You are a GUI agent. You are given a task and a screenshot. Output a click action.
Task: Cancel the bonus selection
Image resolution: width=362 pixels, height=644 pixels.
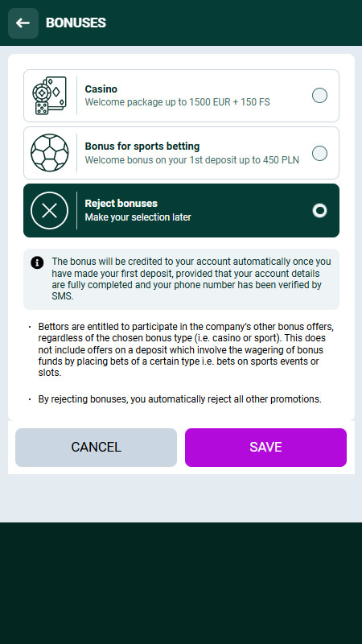coord(96,448)
